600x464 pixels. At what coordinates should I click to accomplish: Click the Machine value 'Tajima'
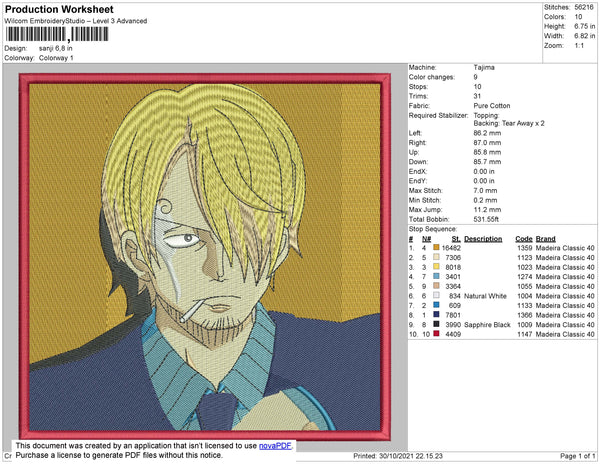(x=484, y=67)
